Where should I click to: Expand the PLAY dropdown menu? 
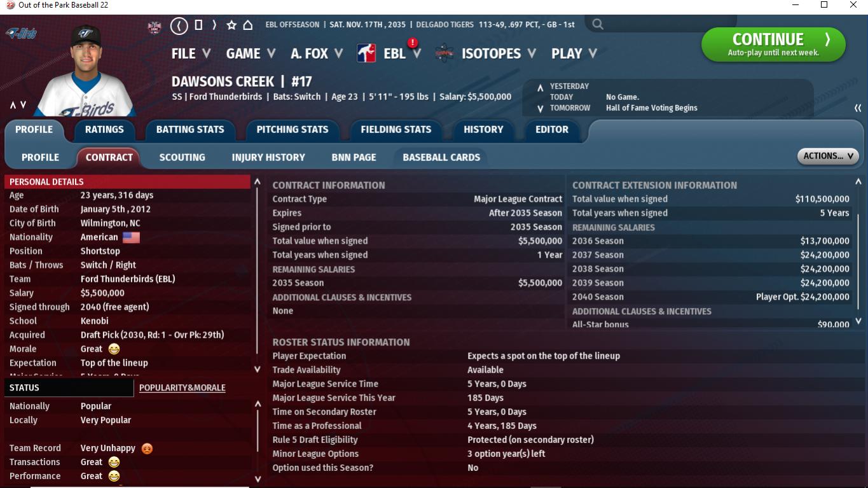pos(574,53)
